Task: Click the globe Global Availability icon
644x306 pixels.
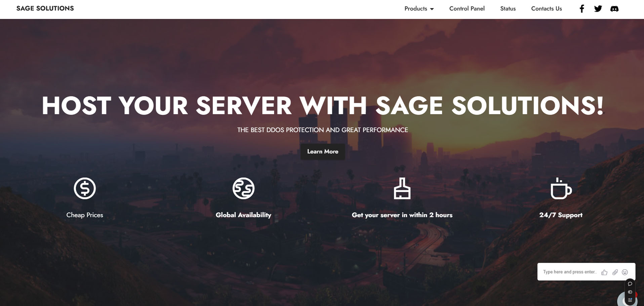Action: click(x=243, y=188)
